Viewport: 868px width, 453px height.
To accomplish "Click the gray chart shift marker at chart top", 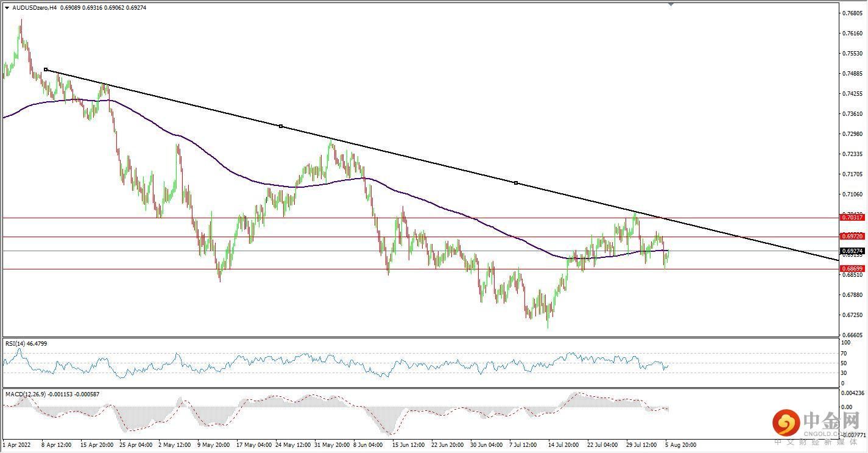I will pos(671,4).
